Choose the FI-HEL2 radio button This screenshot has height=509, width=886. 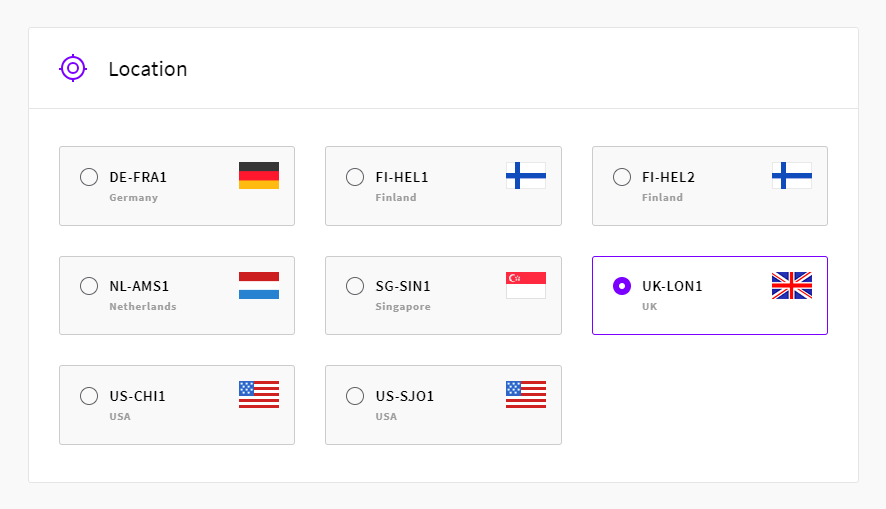pos(622,177)
